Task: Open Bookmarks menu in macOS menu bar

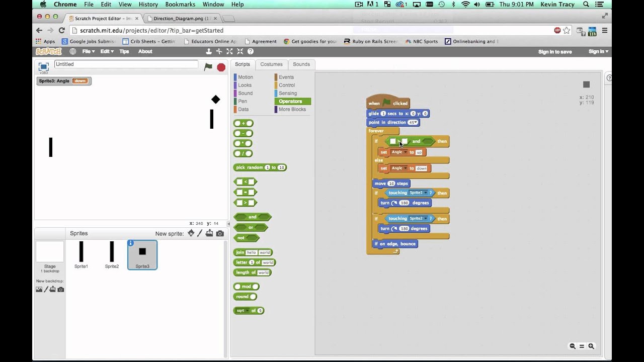Action: point(180,4)
